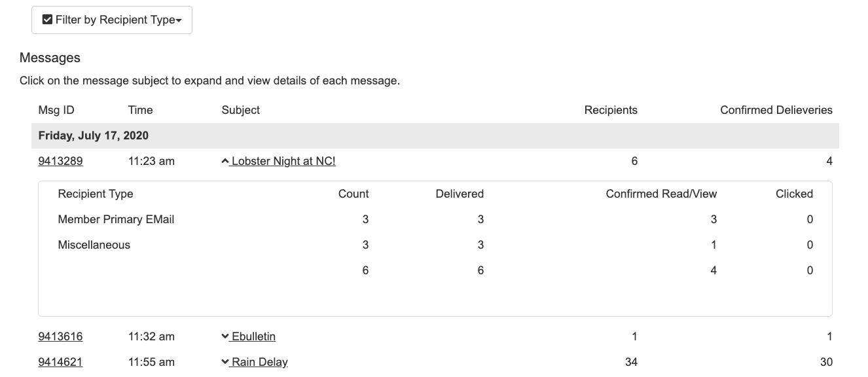The height and width of the screenshot is (377, 868).
Task: Click the Confirmed Read/View column header
Action: pyautogui.click(x=661, y=194)
